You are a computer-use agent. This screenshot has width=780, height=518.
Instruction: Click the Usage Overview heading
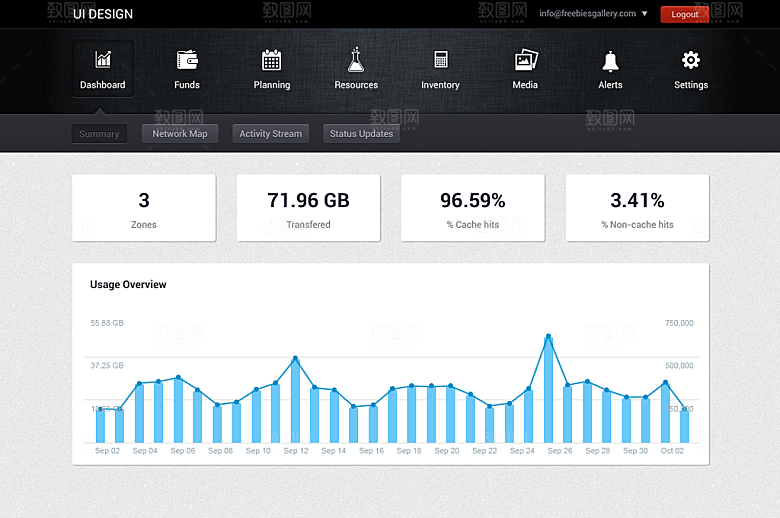click(x=128, y=285)
